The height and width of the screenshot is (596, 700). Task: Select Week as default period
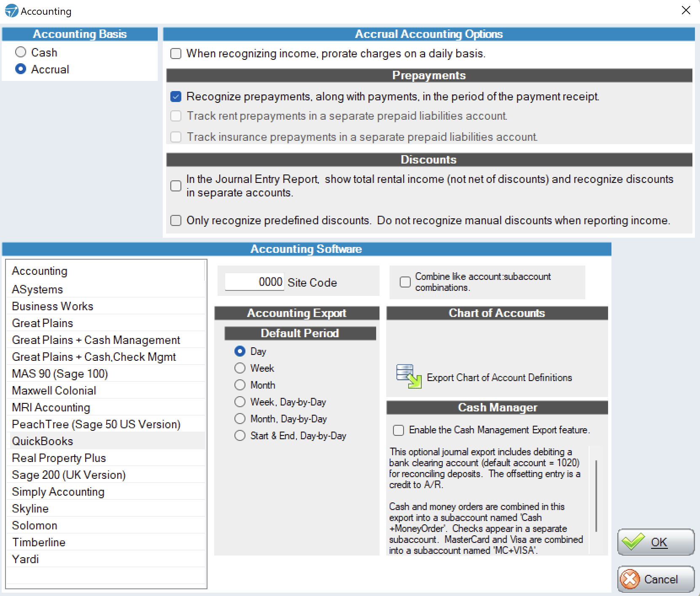(240, 368)
